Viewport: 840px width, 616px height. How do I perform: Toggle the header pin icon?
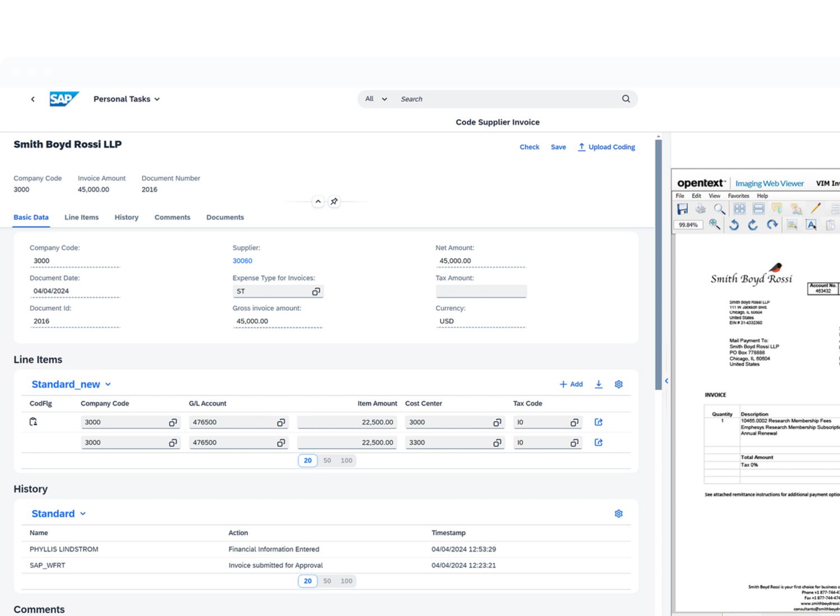334,202
